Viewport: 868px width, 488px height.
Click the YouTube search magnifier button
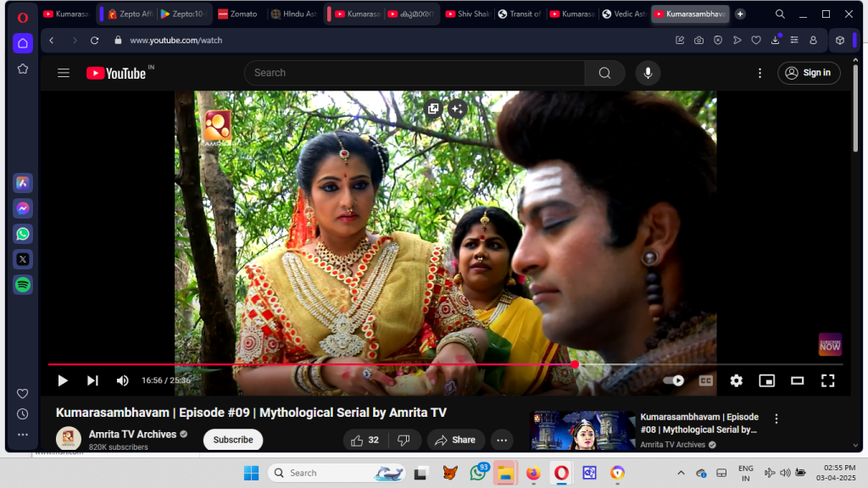pyautogui.click(x=605, y=73)
